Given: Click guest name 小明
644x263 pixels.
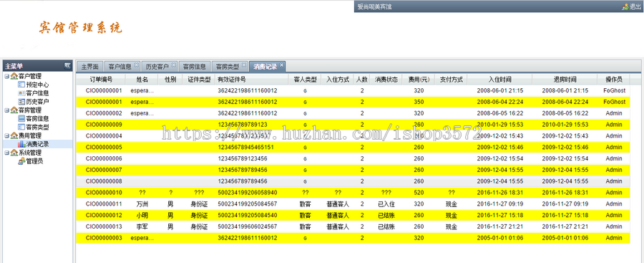Looking at the screenshot, I should click(142, 215).
